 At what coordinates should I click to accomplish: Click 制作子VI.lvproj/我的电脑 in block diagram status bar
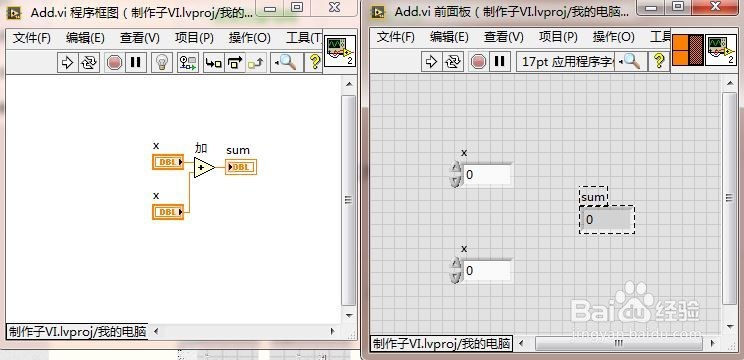point(77,332)
